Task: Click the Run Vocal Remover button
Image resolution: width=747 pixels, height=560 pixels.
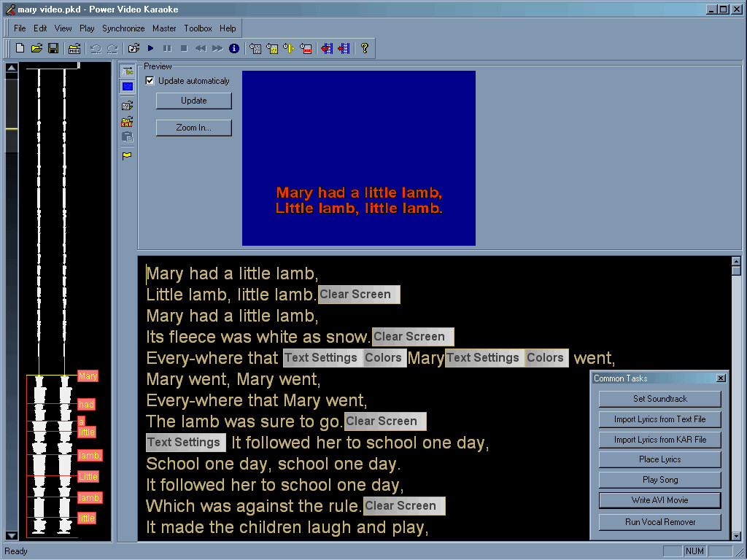Action: 659,522
